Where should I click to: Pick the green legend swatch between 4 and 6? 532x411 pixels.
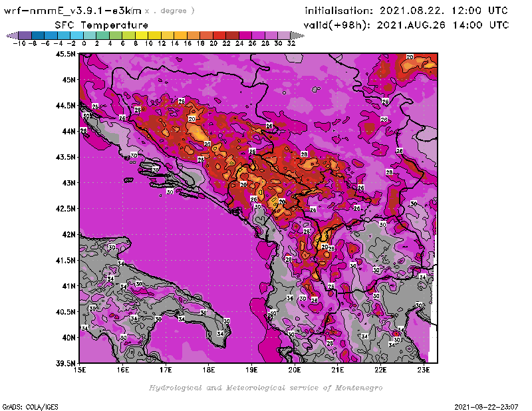(x=116, y=35)
